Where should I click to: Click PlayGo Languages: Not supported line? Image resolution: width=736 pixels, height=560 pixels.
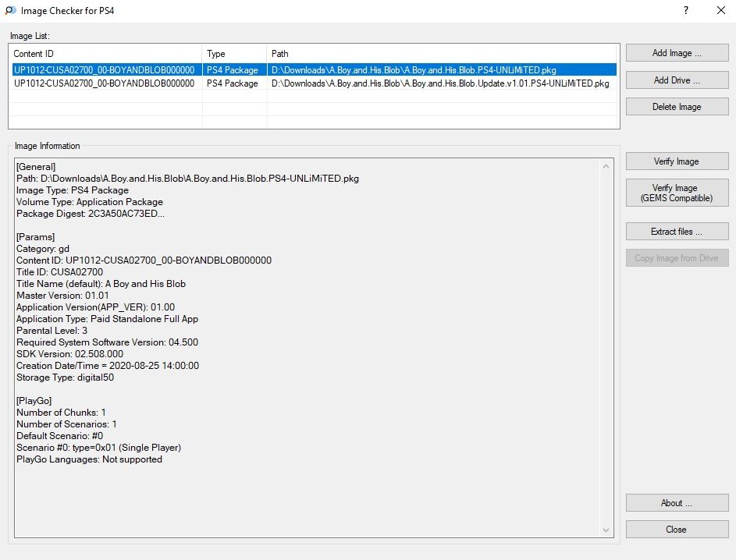tap(89, 459)
